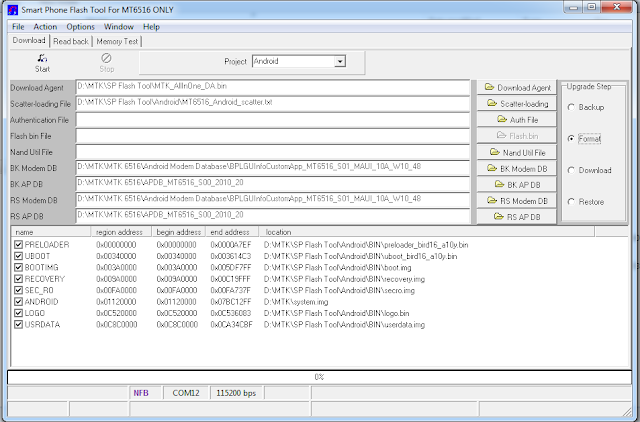Uncheck the PRELOADER checkbox
The width and height of the screenshot is (640, 422).
(x=18, y=244)
